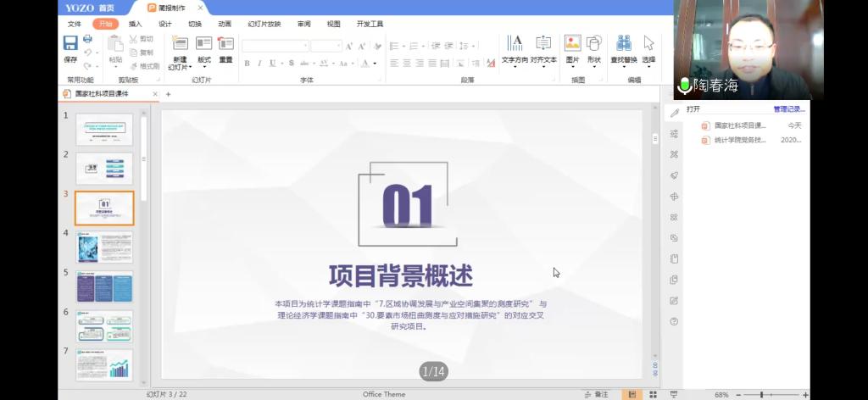Switch to the Slide Show (幻灯片放映) tab
The height and width of the screenshot is (400, 868).
(264, 24)
